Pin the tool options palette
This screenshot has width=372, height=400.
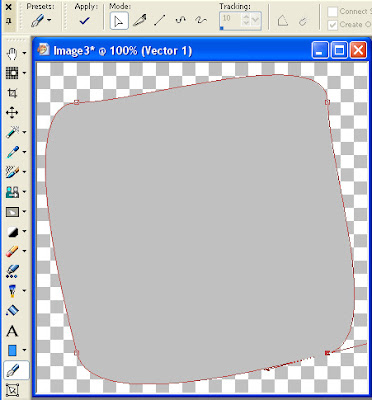9,21
